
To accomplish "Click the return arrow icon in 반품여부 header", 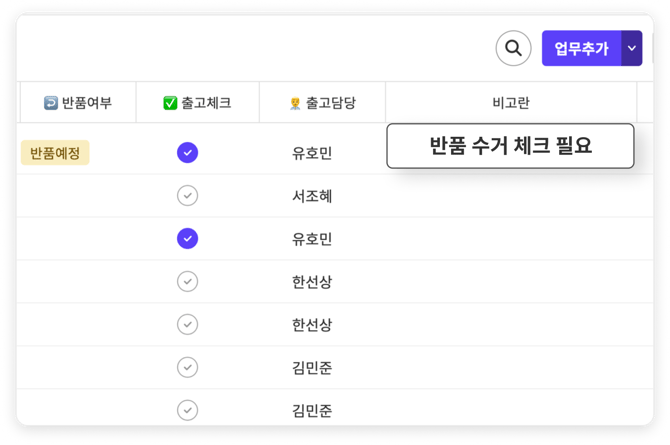I will pyautogui.click(x=51, y=102).
